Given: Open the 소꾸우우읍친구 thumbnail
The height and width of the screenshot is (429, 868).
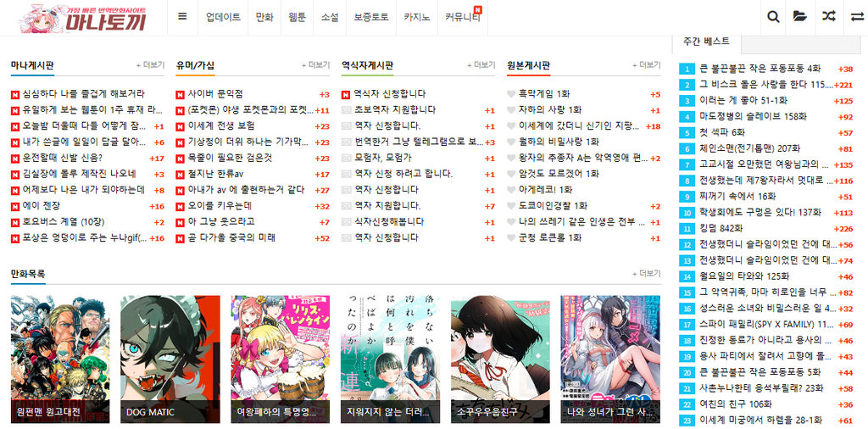Looking at the screenshot, I should [500, 359].
